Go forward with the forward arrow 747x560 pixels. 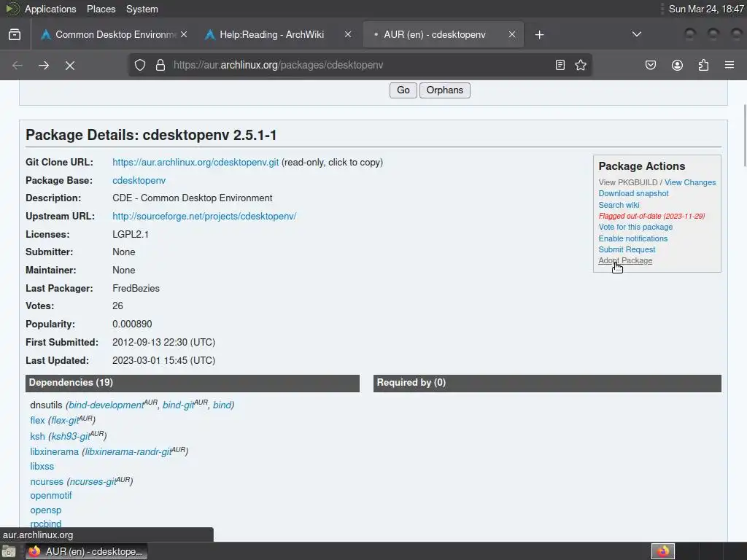pos(44,65)
